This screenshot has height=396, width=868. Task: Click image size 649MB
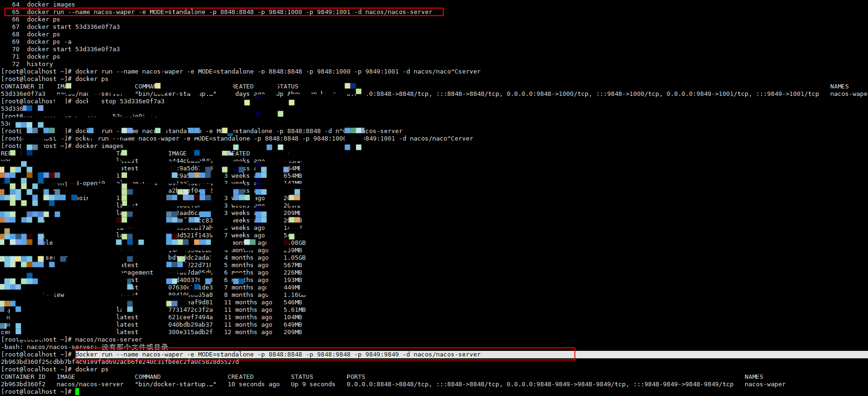pos(292,324)
